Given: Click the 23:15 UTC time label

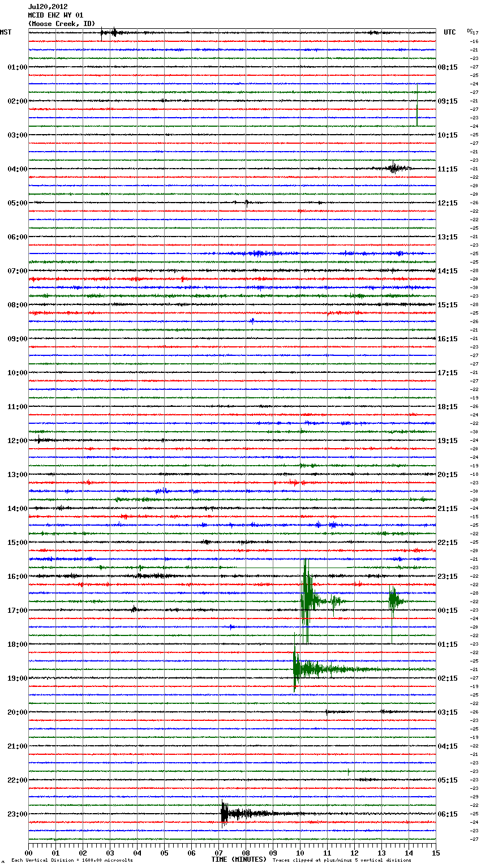Looking at the screenshot, I should [x=447, y=577].
